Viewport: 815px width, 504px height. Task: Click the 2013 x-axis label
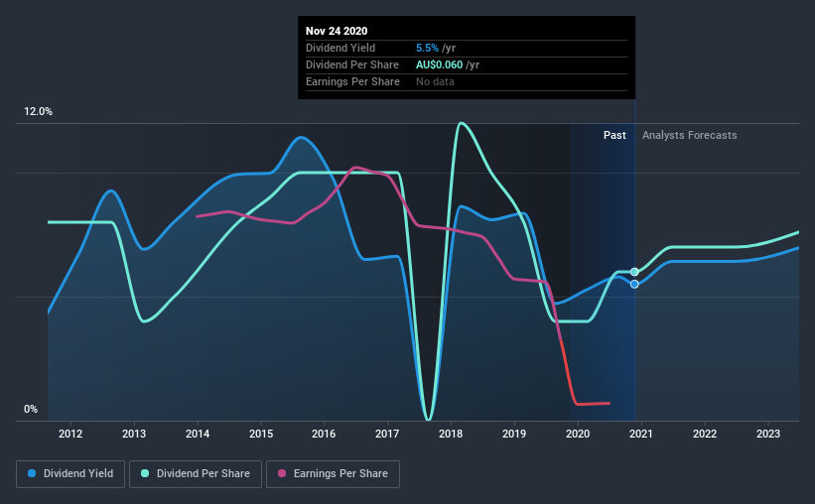134,434
